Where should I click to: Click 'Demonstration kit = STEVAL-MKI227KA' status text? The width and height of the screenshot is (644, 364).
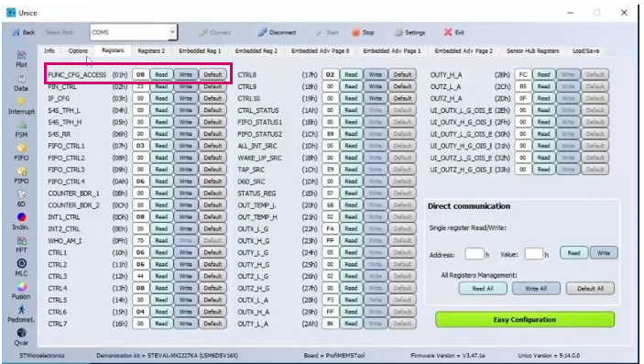tap(167, 356)
